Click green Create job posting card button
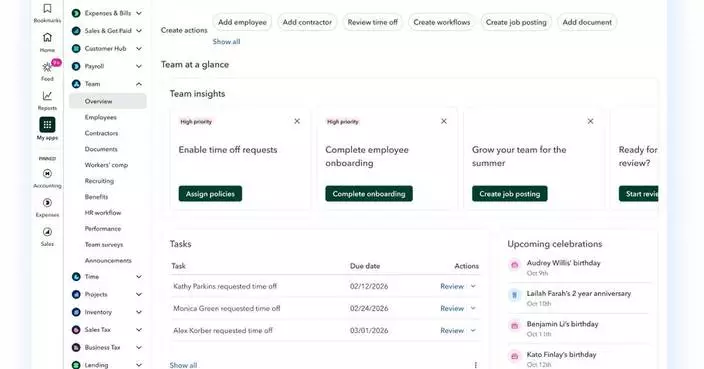The width and height of the screenshot is (704, 369). pos(510,194)
